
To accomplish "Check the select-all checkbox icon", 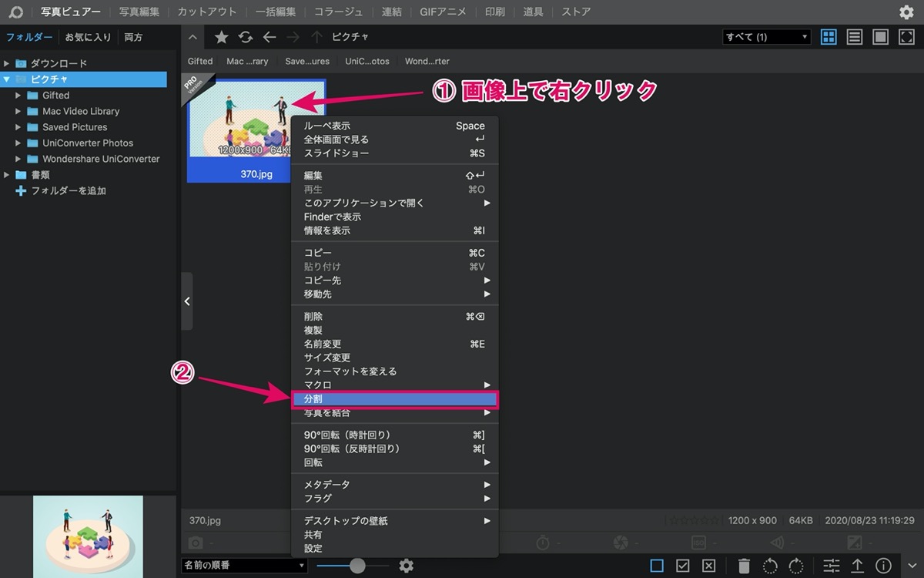I will pos(683,566).
